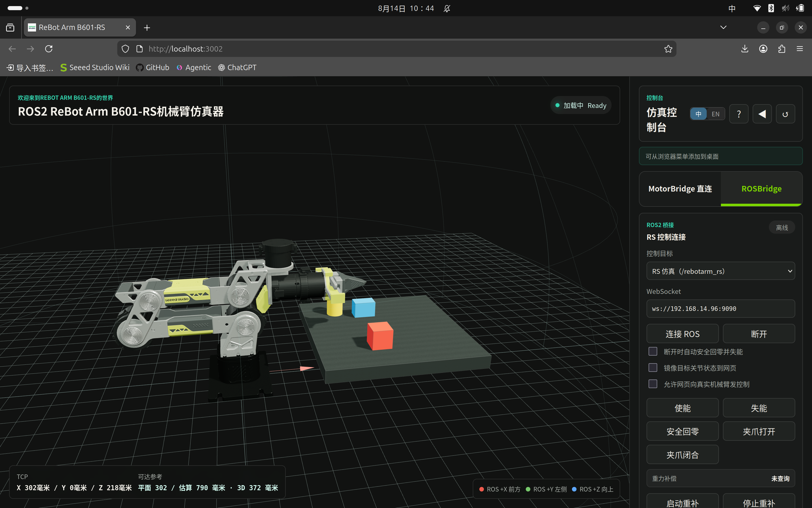Open the help question mark button
The height and width of the screenshot is (508, 812).
coord(738,114)
